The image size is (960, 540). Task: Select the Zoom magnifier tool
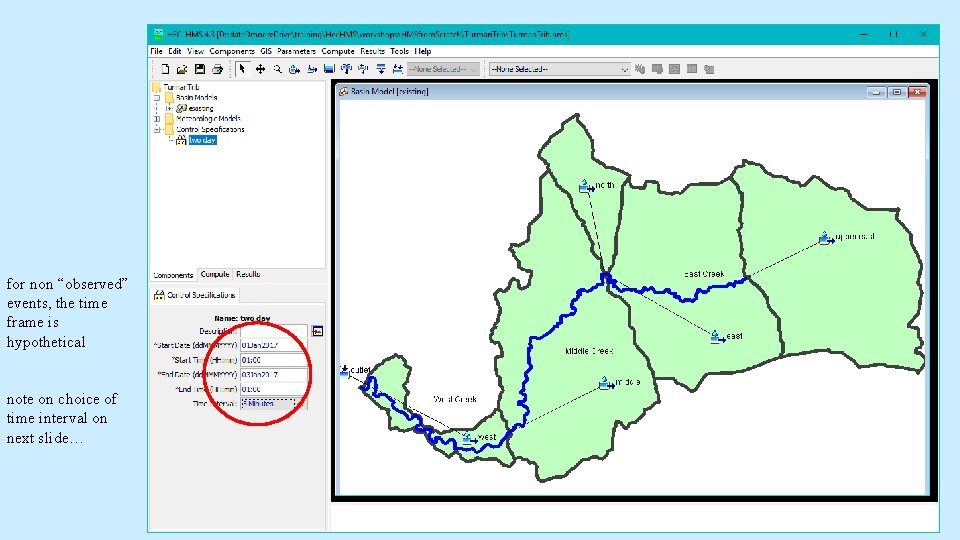coord(277,69)
